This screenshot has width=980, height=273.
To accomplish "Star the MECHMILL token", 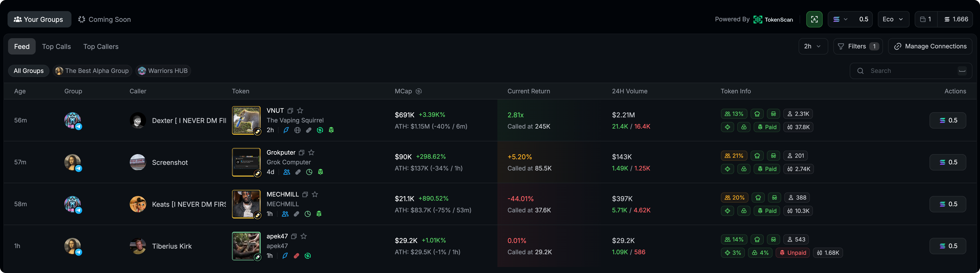I will [315, 194].
